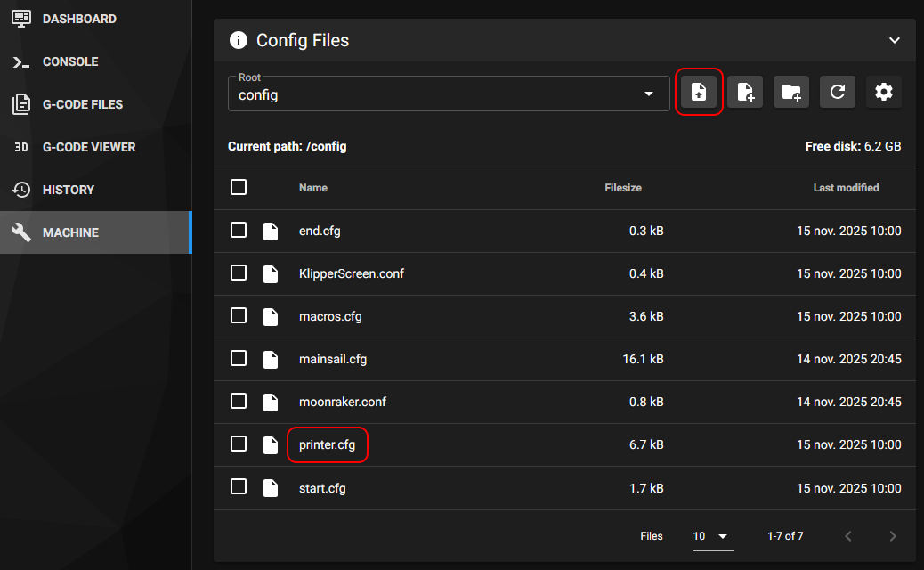Tick the checkbox for end.cfg
924x570 pixels.
pyautogui.click(x=239, y=231)
